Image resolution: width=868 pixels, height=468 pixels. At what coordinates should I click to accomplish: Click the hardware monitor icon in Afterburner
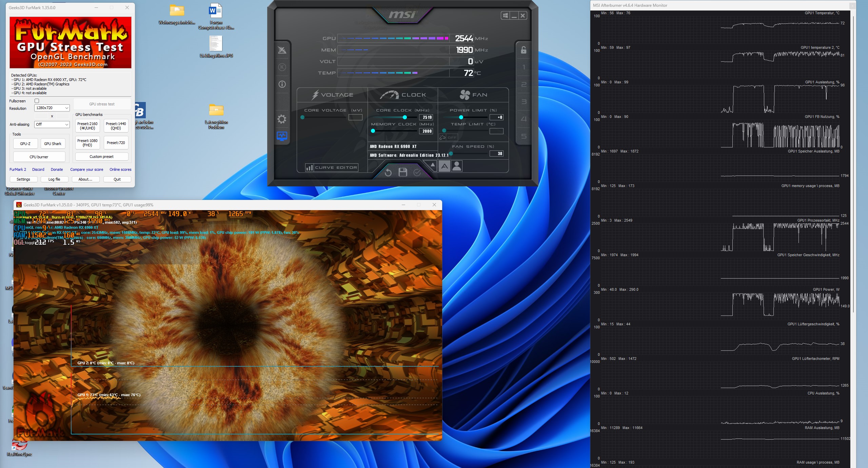(x=282, y=136)
